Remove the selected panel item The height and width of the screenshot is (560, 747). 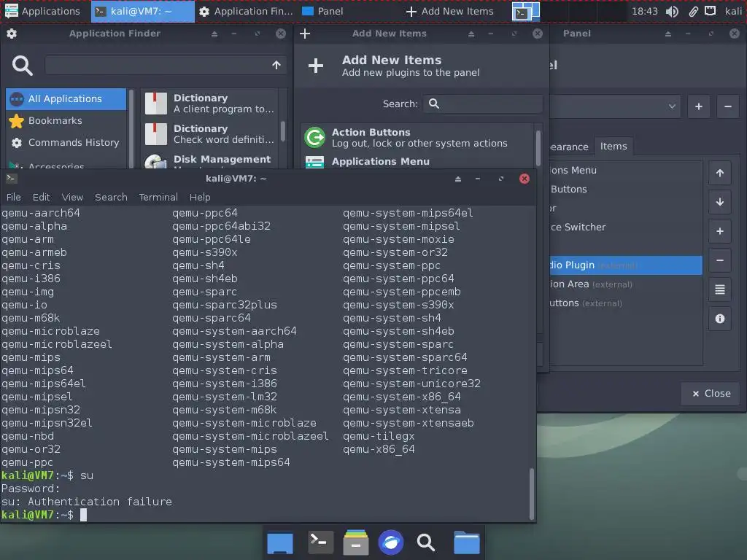point(719,260)
